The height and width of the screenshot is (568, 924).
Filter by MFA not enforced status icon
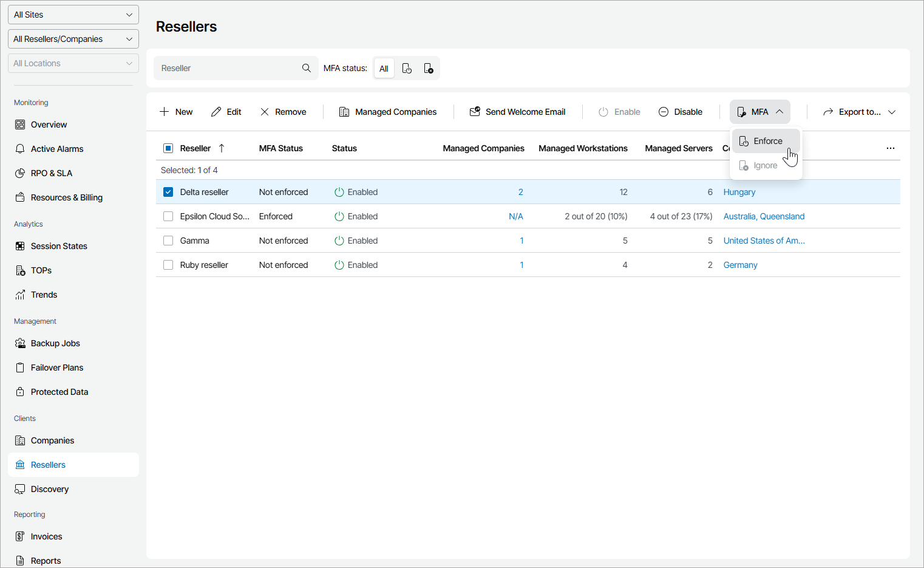click(429, 69)
